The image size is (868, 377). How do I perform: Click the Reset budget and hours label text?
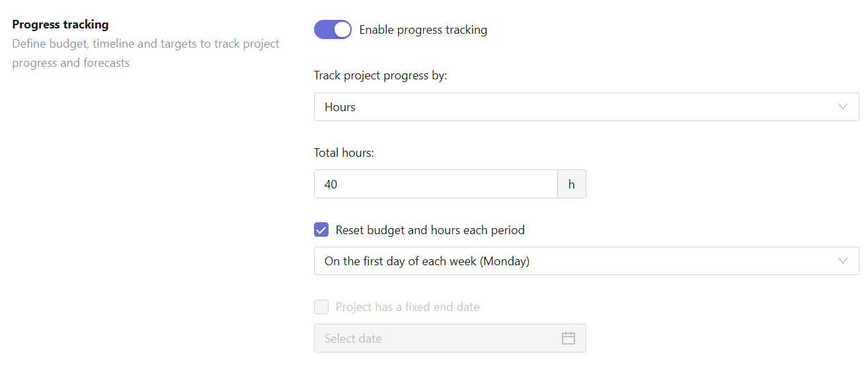tap(430, 230)
